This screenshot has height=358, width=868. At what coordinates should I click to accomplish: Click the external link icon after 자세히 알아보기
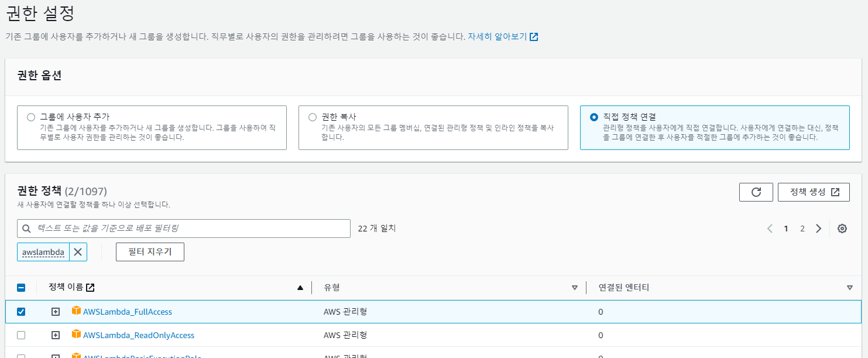534,37
